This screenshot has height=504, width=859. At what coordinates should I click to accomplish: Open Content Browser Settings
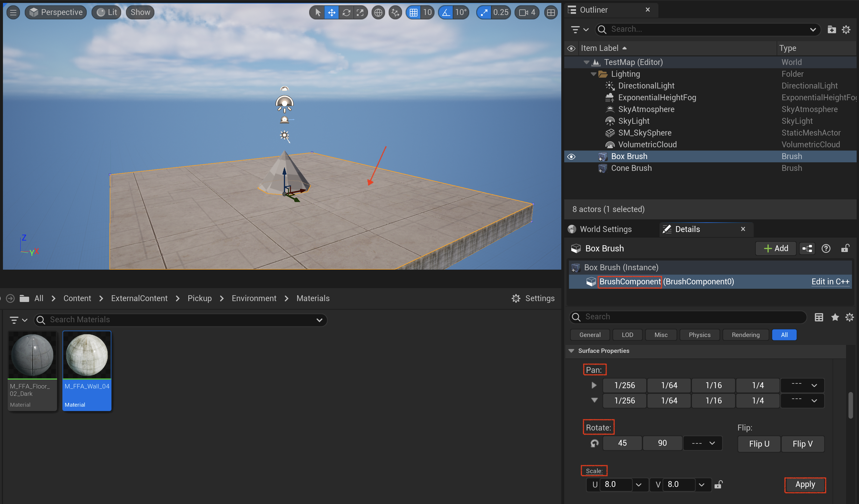pos(533,299)
